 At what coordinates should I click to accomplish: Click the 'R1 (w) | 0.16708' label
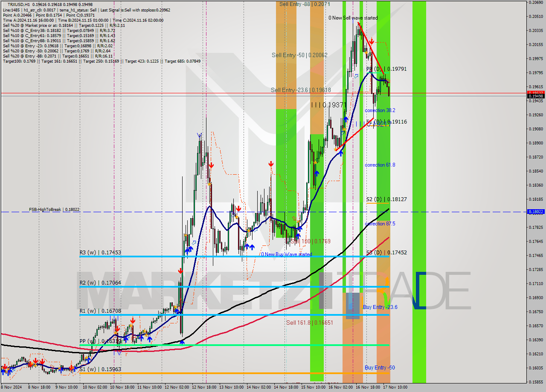click(100, 311)
